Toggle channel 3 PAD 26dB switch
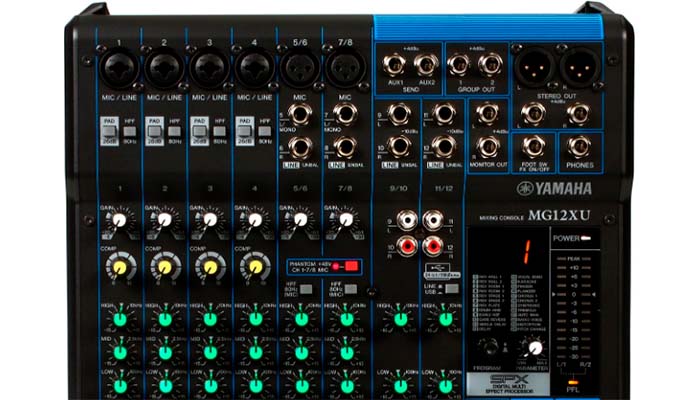 (x=200, y=131)
